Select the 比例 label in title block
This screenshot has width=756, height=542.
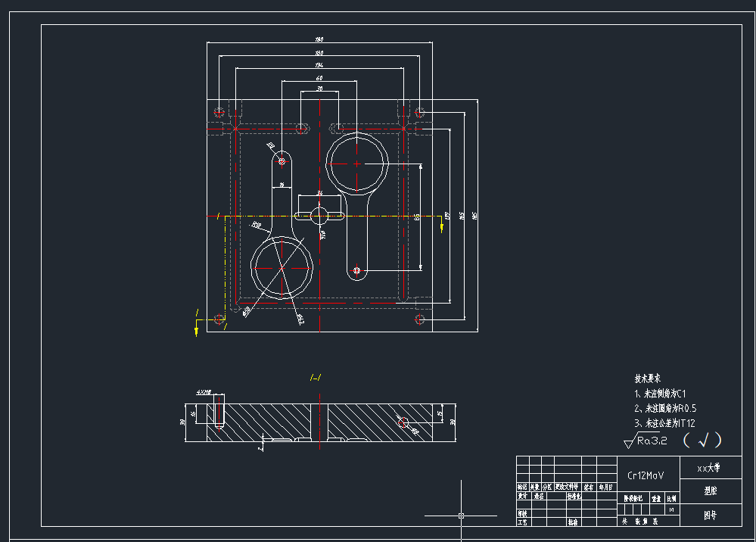click(672, 499)
